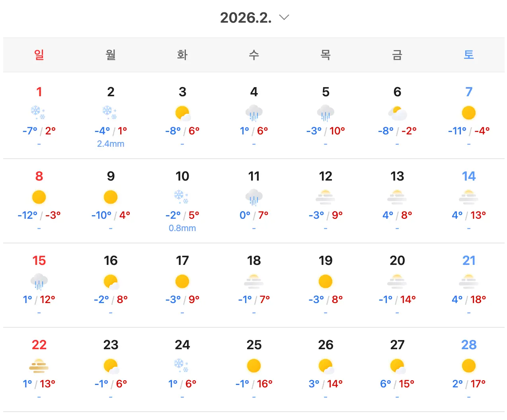
Task: Click the 2.4mm precipitation link on February 2
Action: [111, 144]
